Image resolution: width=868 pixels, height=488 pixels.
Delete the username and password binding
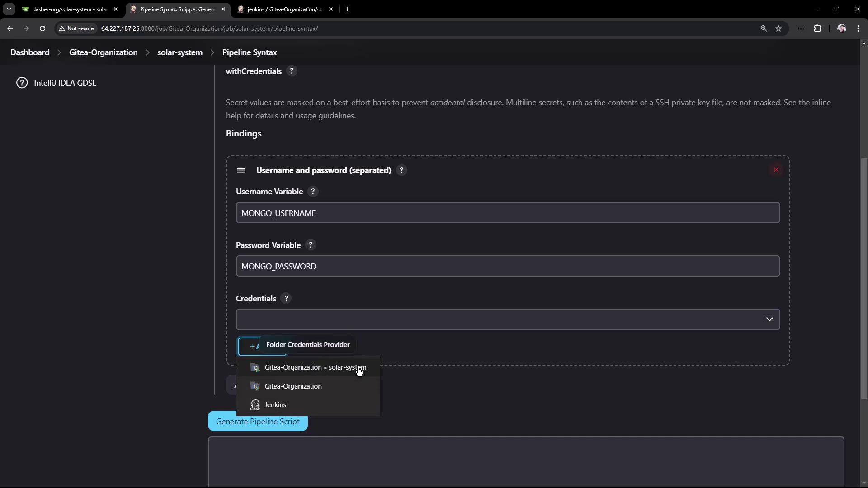(x=776, y=170)
